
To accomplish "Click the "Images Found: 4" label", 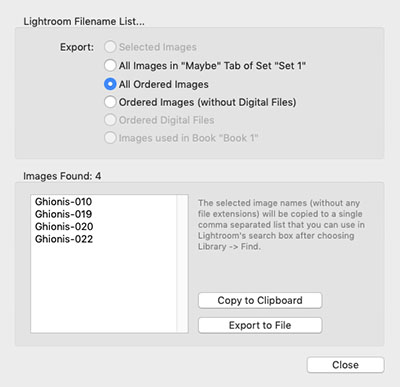I will pyautogui.click(x=62, y=176).
